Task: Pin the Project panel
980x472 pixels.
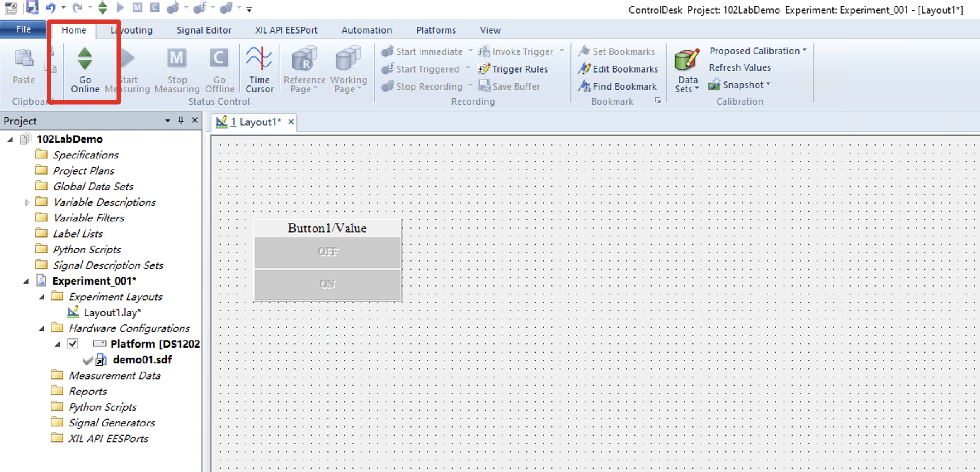Action: 181,120
